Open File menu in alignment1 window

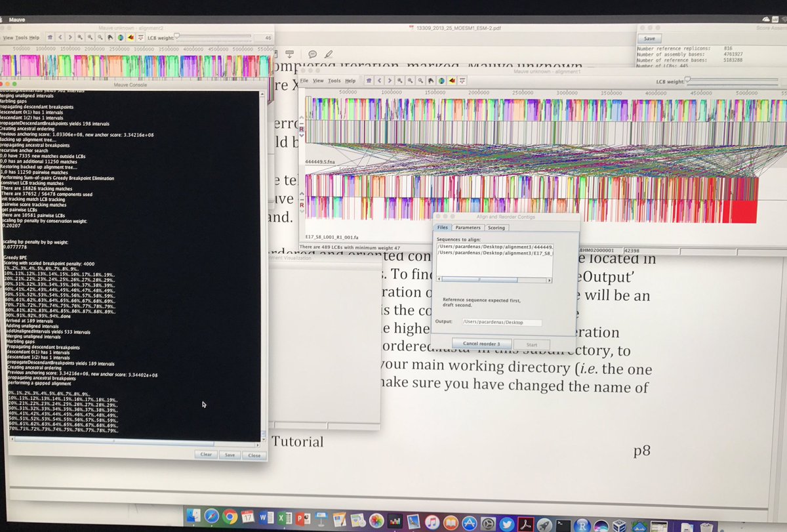click(x=304, y=81)
